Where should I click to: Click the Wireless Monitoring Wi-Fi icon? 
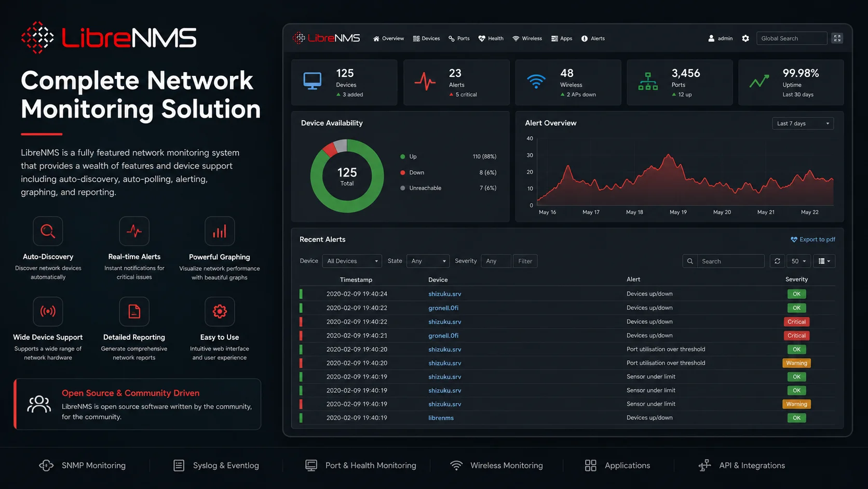[x=456, y=466]
